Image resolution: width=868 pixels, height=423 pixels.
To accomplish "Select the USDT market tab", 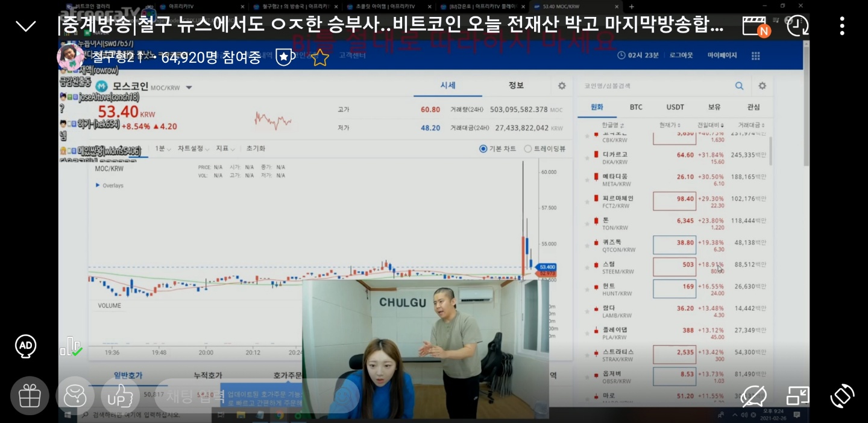I will 675,107.
